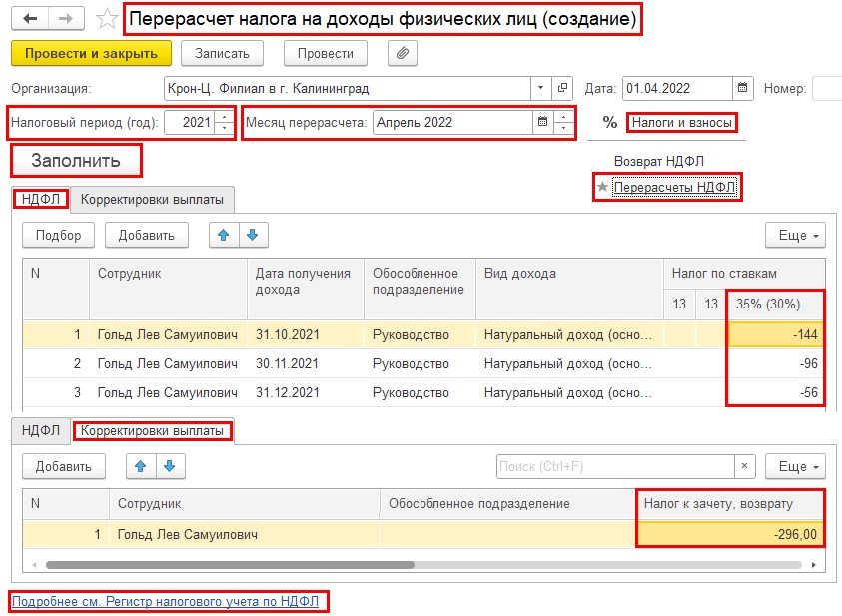Image resolution: width=842 pixels, height=616 pixels.
Task: Open the organization record with the open icon
Action: [x=562, y=88]
